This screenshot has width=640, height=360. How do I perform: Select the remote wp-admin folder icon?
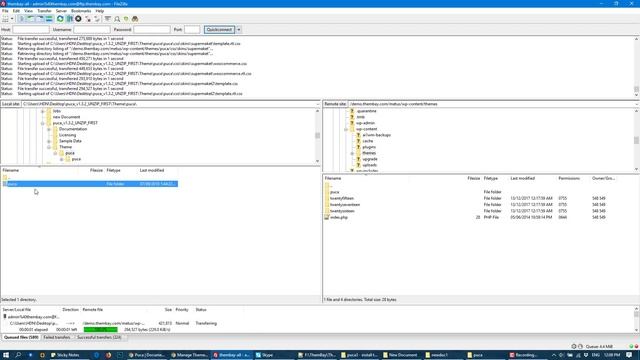352,123
